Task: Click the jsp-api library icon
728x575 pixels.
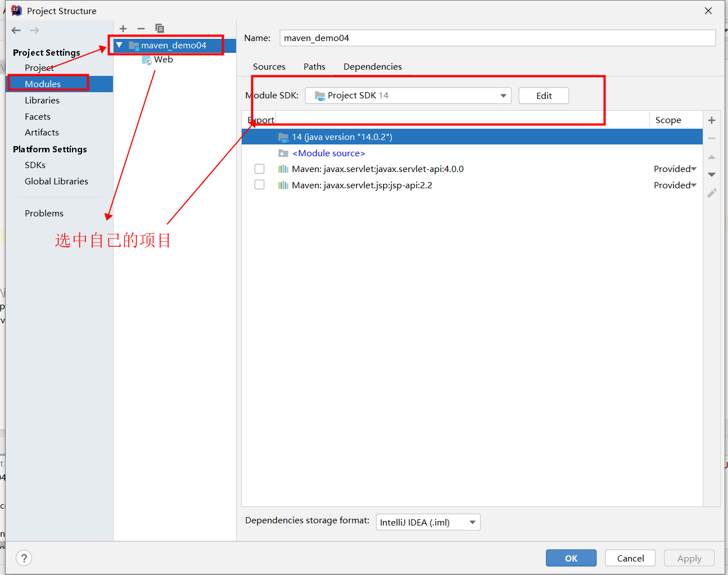Action: (x=283, y=185)
